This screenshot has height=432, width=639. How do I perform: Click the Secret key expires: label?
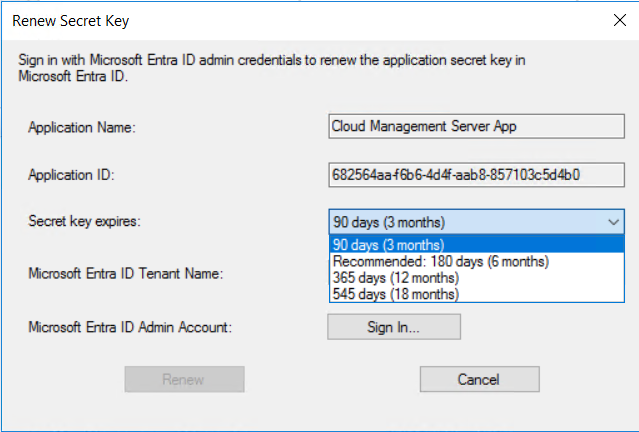click(x=84, y=221)
